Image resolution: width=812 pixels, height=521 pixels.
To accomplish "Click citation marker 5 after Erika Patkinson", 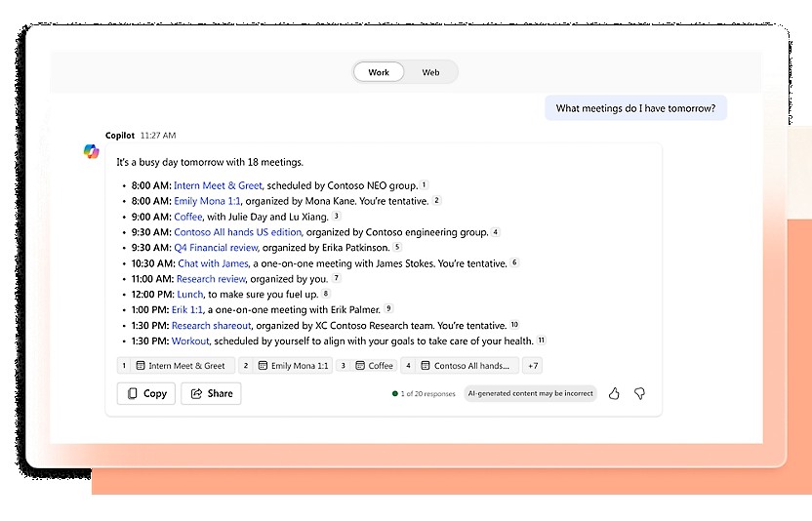I will click(x=397, y=247).
